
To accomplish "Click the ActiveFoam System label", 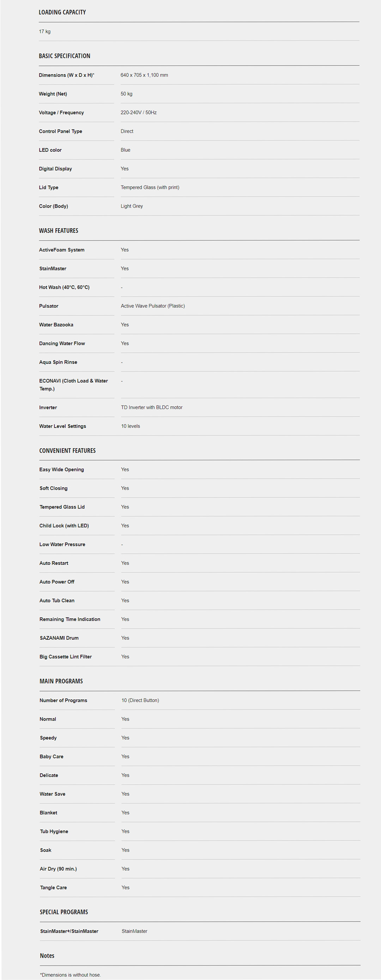I will (62, 250).
